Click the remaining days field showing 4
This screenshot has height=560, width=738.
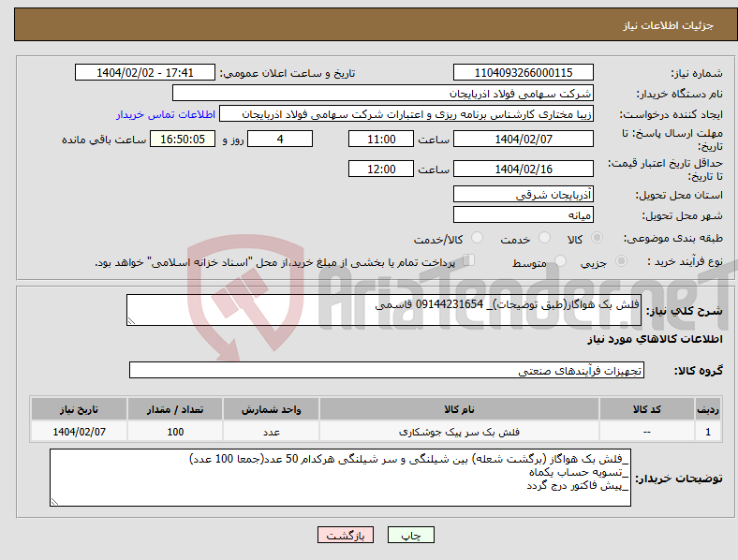pyautogui.click(x=280, y=139)
